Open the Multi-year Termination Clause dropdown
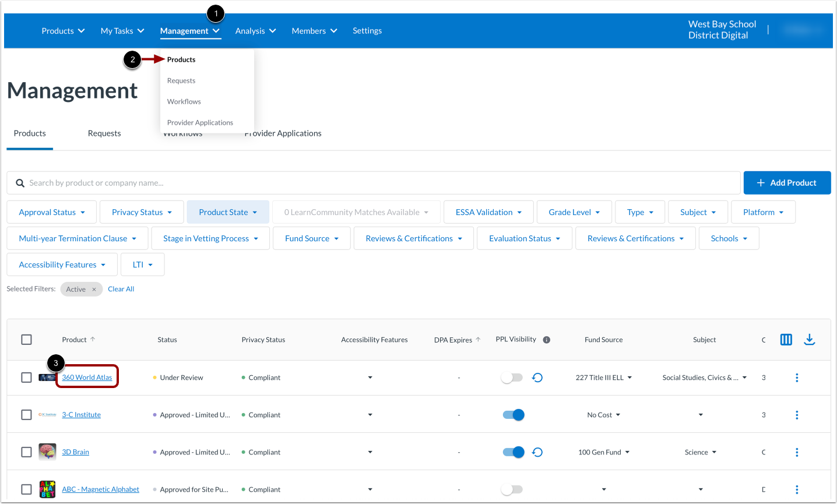Viewport: 837px width, 504px height. click(78, 238)
